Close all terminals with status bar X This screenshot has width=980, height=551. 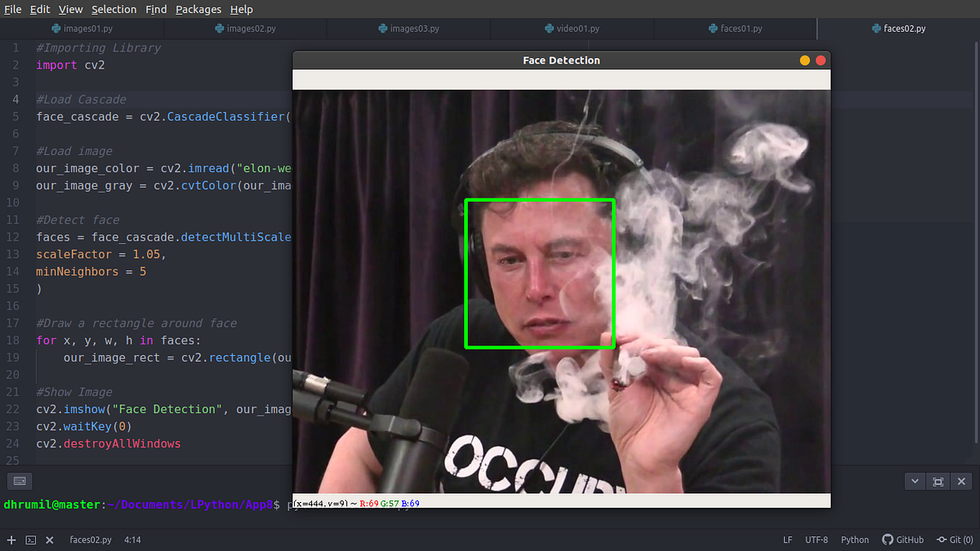49,540
